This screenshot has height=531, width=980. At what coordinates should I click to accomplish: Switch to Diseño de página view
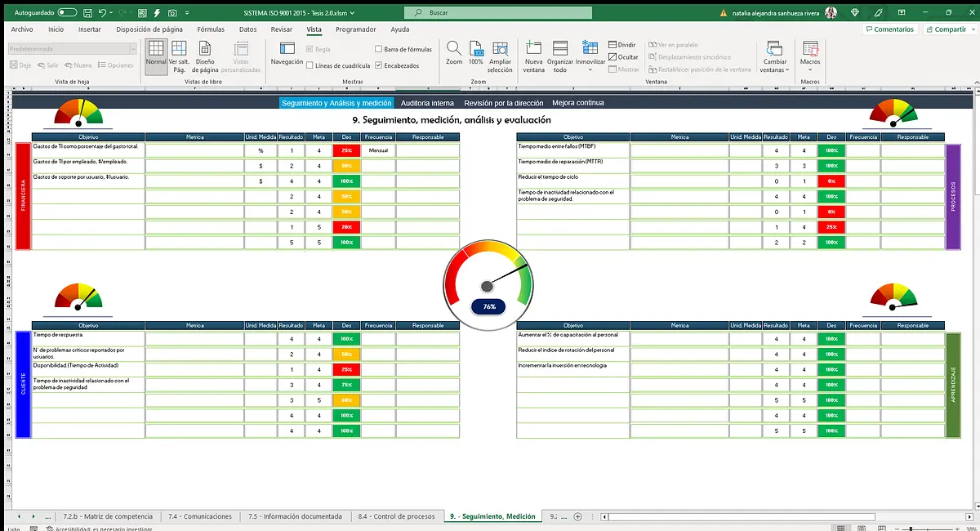[206, 56]
